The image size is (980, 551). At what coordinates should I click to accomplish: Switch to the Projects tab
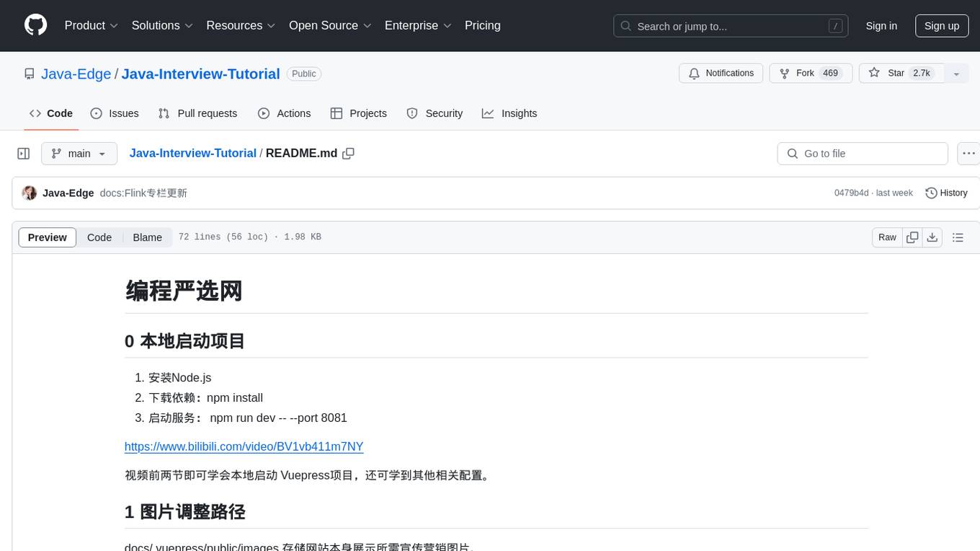[x=359, y=113]
